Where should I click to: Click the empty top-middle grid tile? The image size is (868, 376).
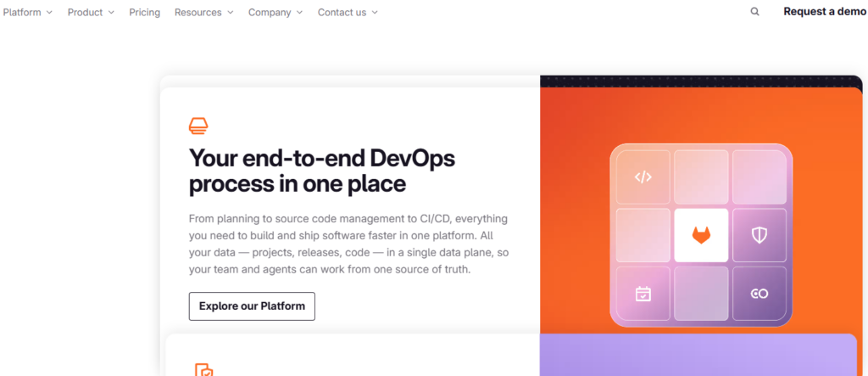[701, 177]
